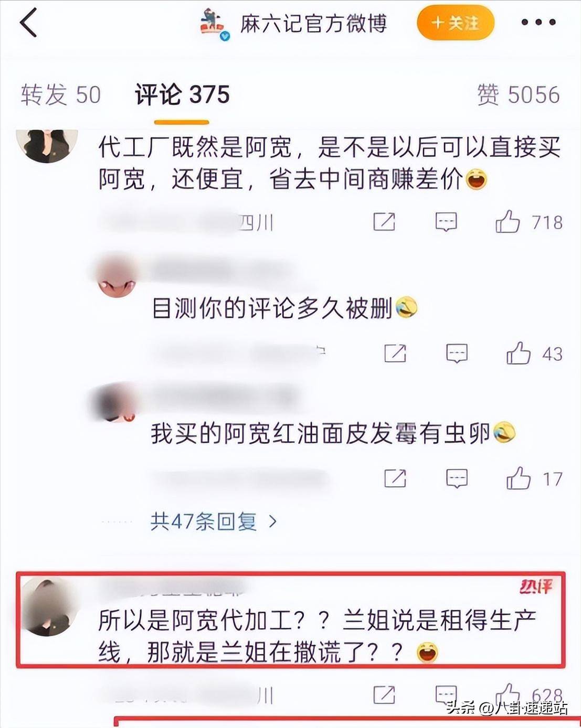Screen dimensions: 581x728
Task: Like the reply with 17 likes
Action: click(519, 478)
